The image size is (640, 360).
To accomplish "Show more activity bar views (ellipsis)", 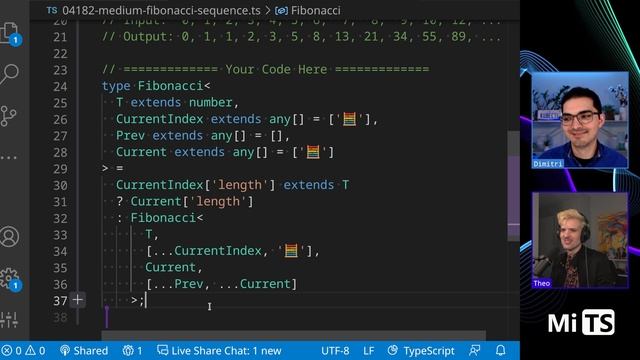I will pyautogui.click(x=9, y=158).
